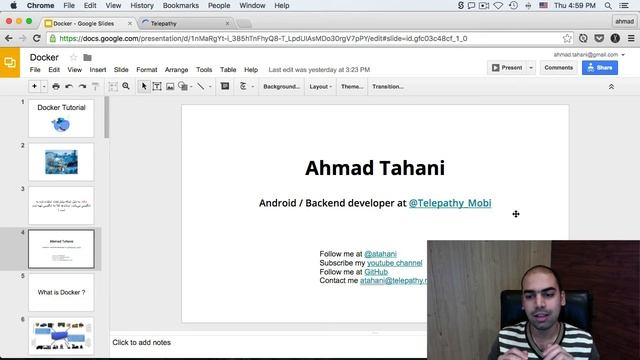Go back with the browser back arrow
This screenshot has width=640, height=360.
pyautogui.click(x=9, y=38)
